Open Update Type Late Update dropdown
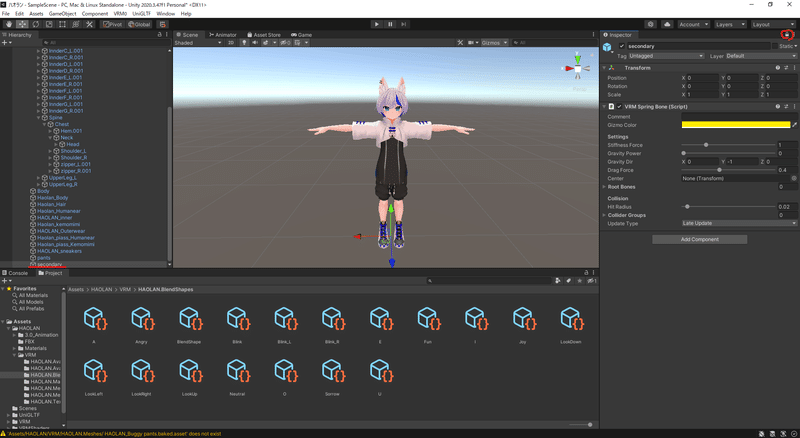 pos(739,223)
